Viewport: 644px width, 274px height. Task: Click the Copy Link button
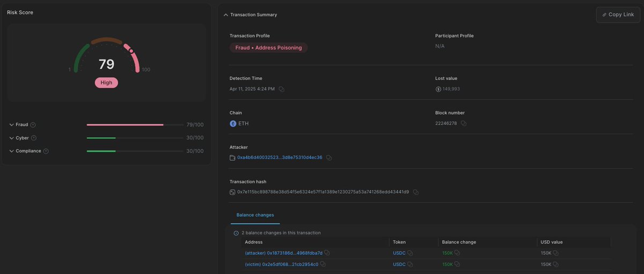(618, 14)
